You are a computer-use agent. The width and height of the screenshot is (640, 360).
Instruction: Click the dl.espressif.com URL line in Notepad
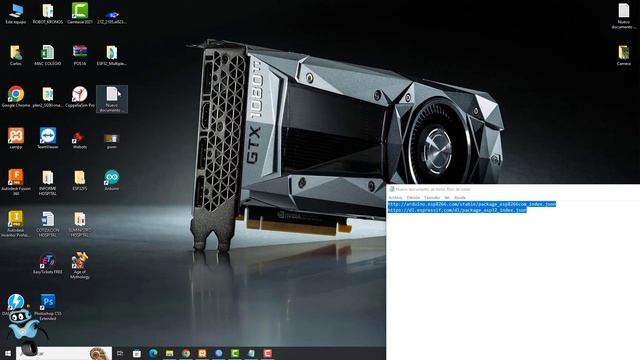pos(457,210)
